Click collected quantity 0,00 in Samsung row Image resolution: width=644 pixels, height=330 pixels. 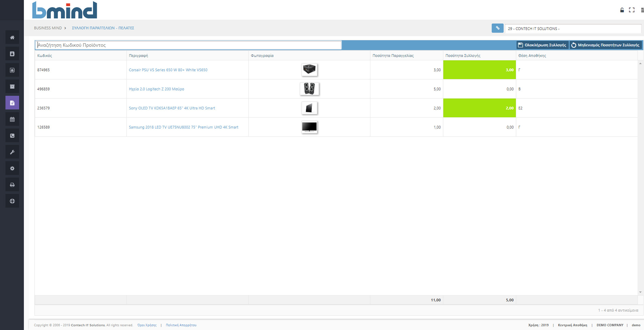479,127
